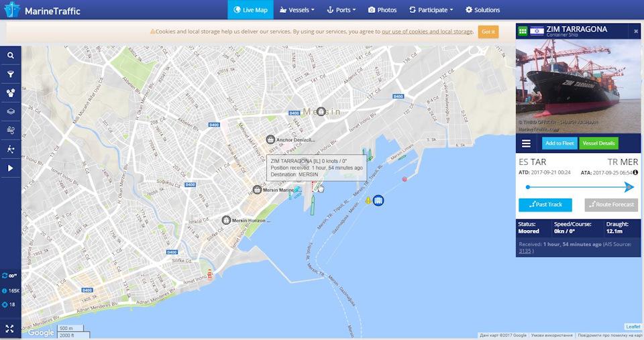The image size is (644, 340).
Task: Click the green grid icon in vessel panel
Action: click(523, 31)
